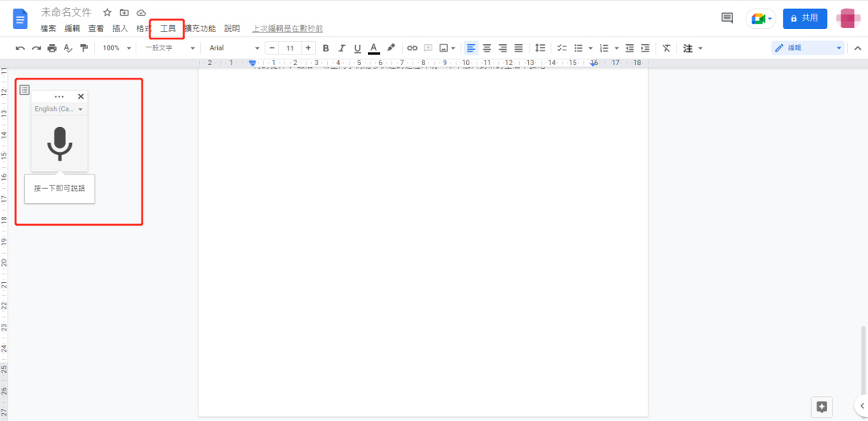Image resolution: width=868 pixels, height=421 pixels.
Task: Click the blue 共用 share button
Action: tap(805, 18)
